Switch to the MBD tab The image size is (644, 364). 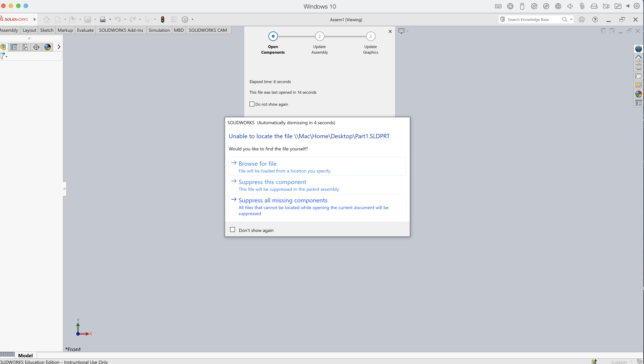point(179,30)
